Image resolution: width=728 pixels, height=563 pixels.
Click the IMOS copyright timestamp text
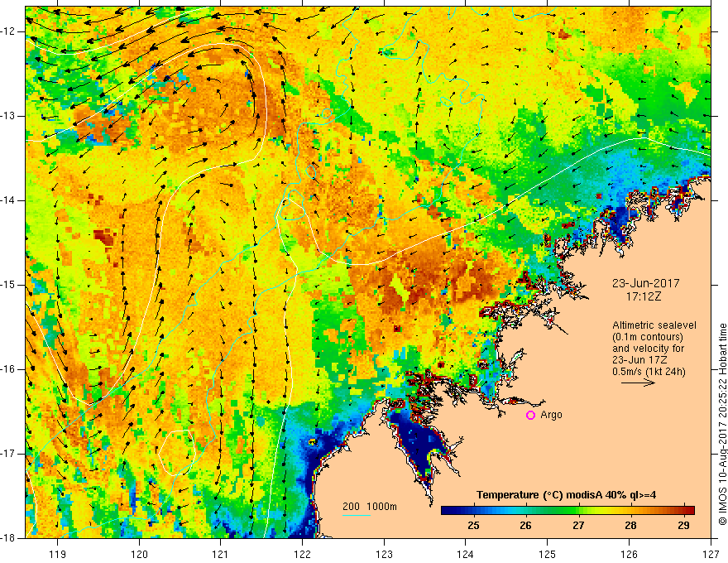pyautogui.click(x=722, y=425)
